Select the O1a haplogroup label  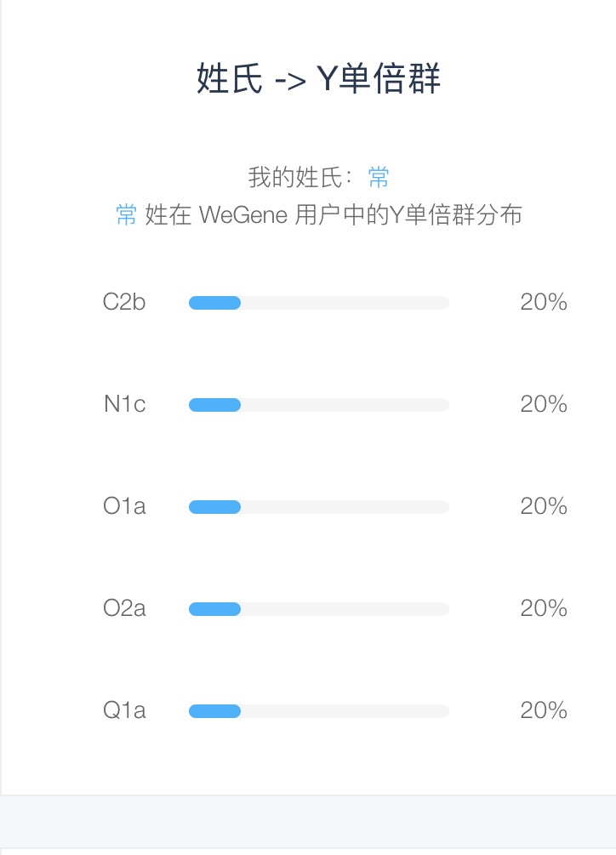(124, 506)
